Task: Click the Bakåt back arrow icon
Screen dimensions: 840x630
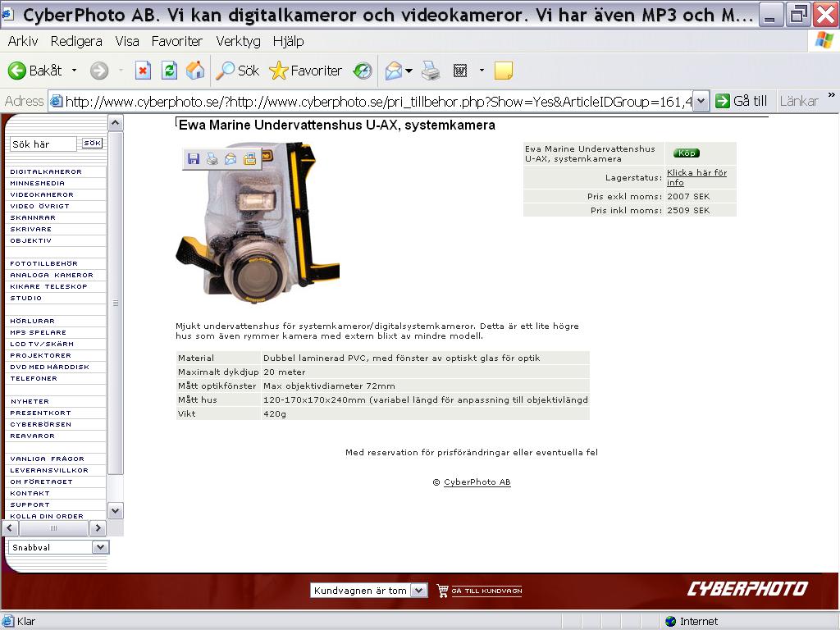Action: point(16,71)
